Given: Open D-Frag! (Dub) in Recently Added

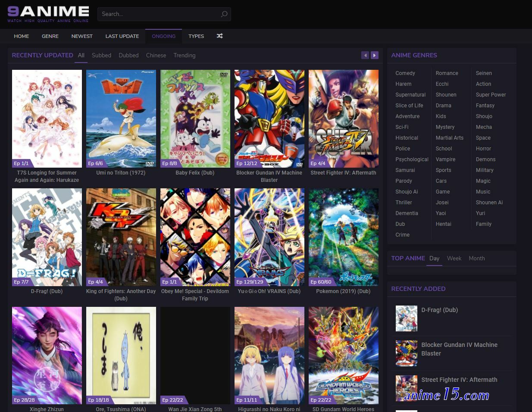Looking at the screenshot, I should click(x=439, y=310).
